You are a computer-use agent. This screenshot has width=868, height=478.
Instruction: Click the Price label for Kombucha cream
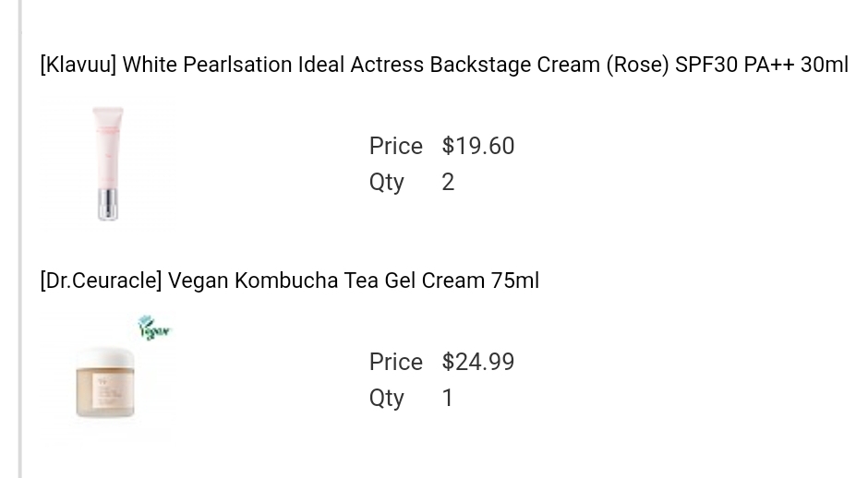point(395,363)
